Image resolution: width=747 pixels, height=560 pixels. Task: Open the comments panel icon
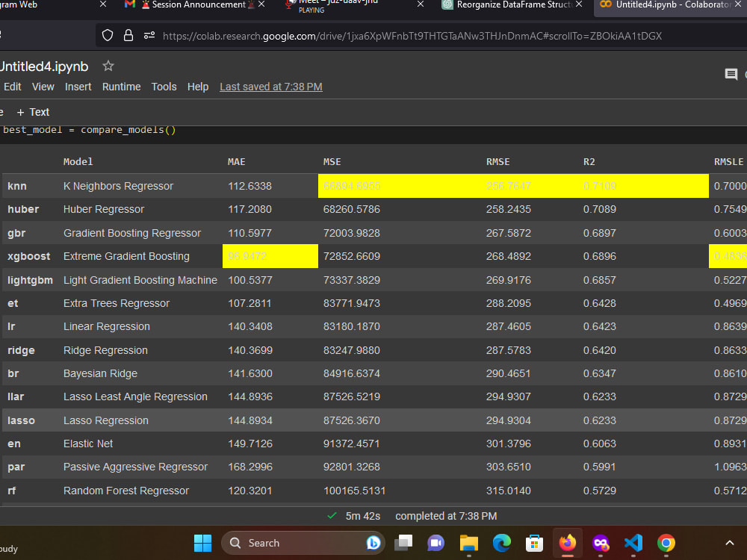[731, 74]
